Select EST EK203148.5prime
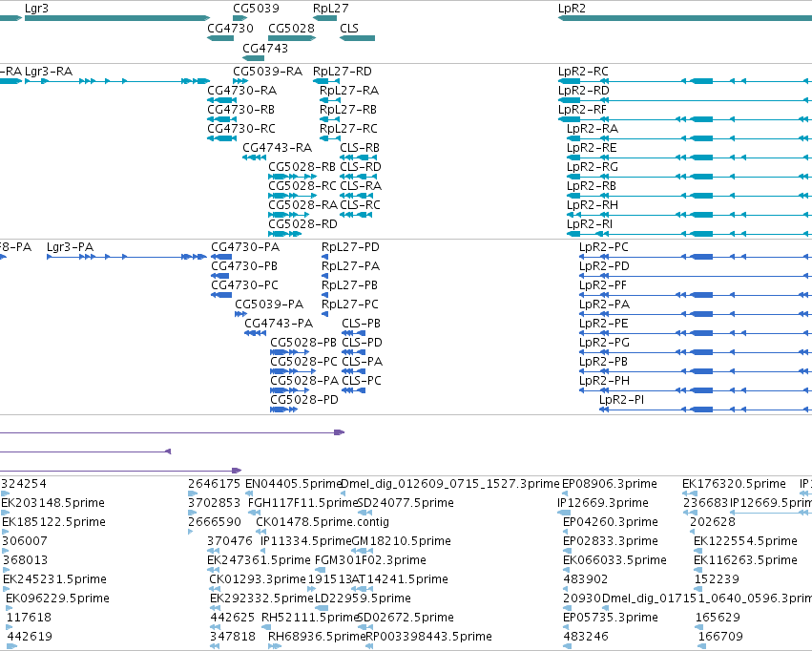 coord(52,503)
